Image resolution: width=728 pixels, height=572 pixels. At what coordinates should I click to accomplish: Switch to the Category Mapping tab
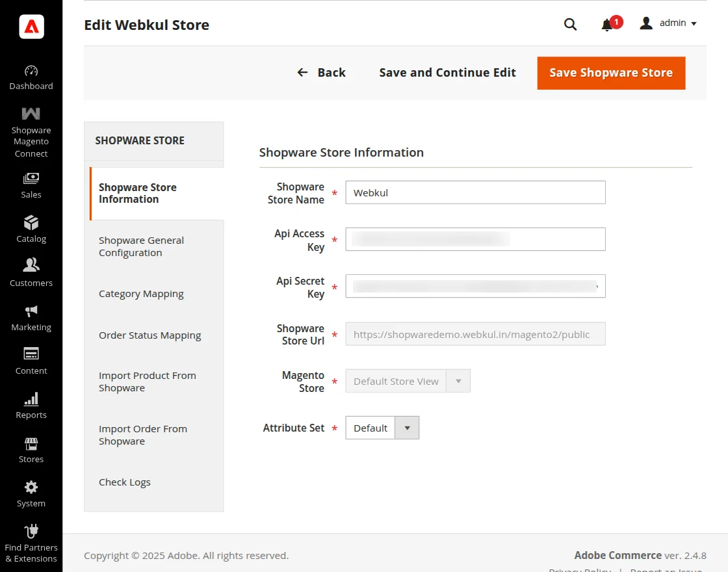tap(141, 294)
